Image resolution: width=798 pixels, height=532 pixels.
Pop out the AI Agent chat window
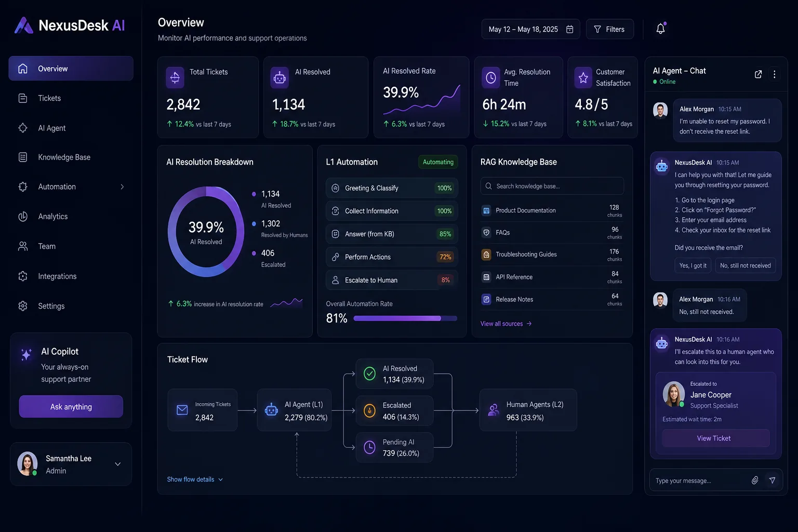758,74
